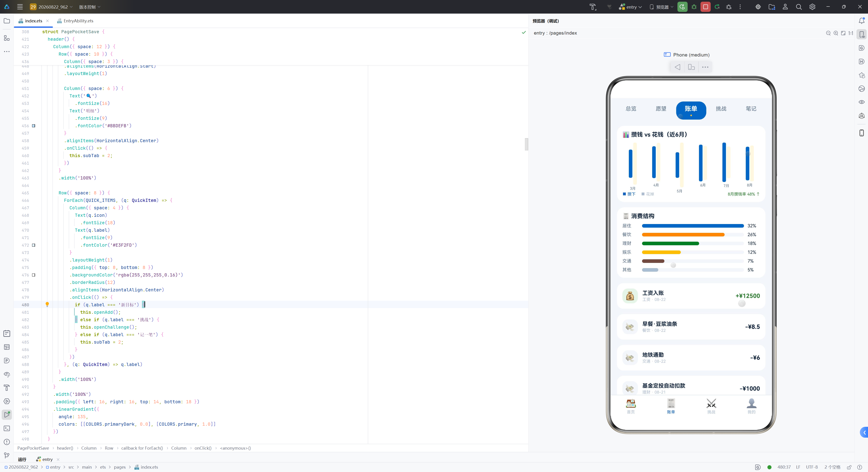Click the #E3F2FD color swatch on line 472
The width and height of the screenshot is (868, 472).
click(33, 245)
